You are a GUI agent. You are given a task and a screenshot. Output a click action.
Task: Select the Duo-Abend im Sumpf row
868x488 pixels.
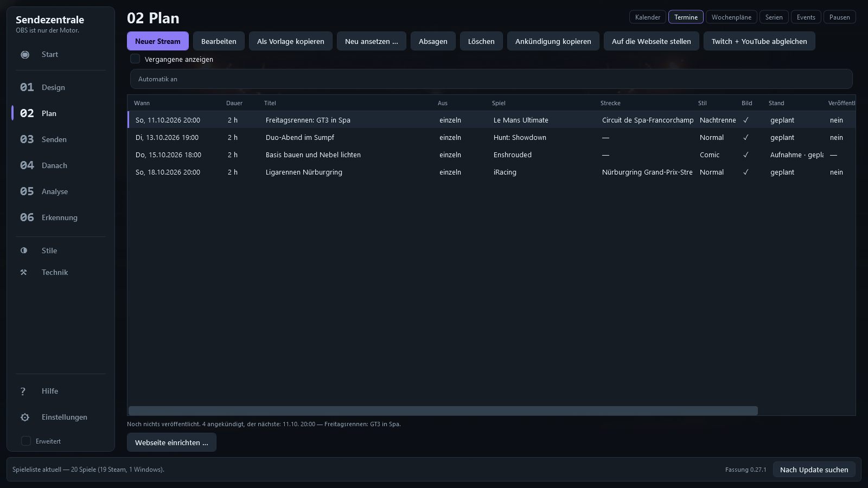tap(492, 138)
